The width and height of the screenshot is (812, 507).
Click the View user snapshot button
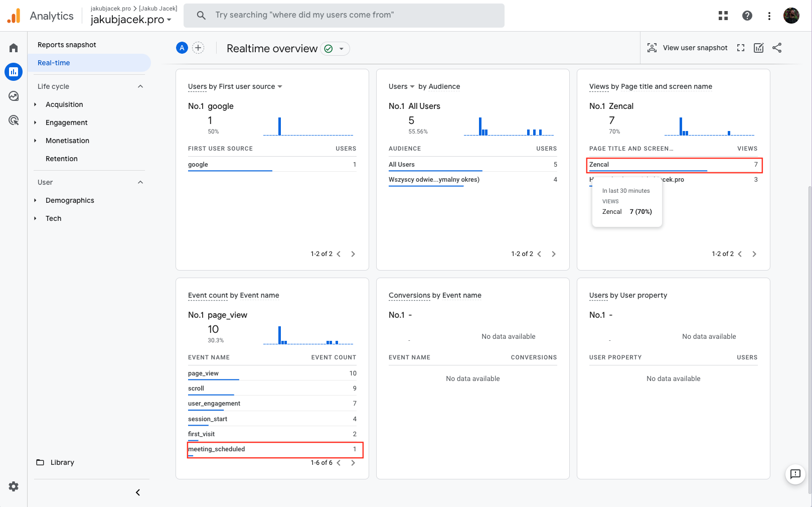pyautogui.click(x=688, y=48)
